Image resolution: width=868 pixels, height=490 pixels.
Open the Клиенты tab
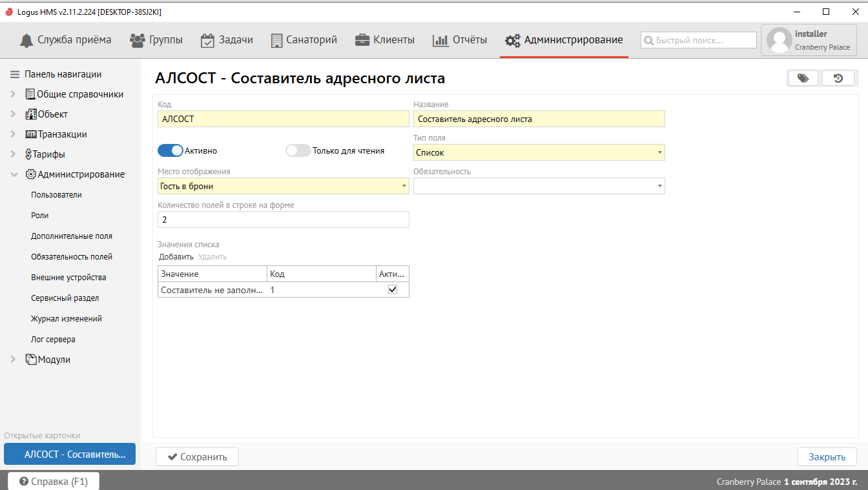[385, 40]
